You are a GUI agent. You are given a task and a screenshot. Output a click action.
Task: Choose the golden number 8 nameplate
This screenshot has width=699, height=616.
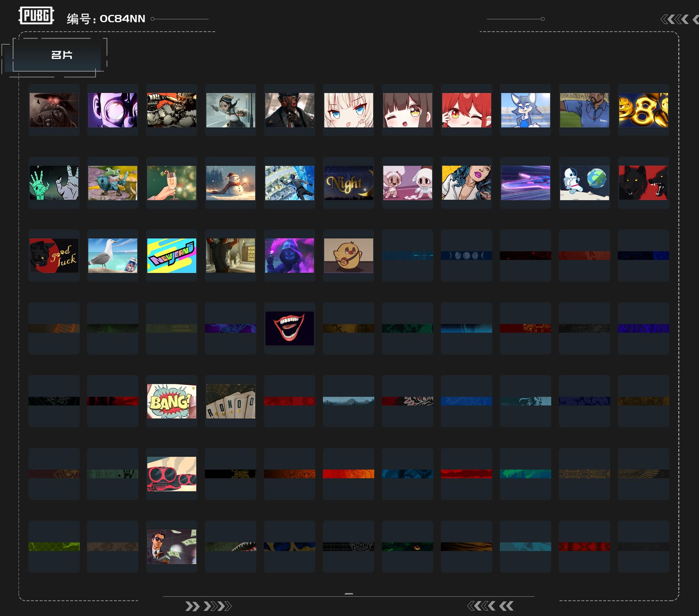[x=644, y=110]
